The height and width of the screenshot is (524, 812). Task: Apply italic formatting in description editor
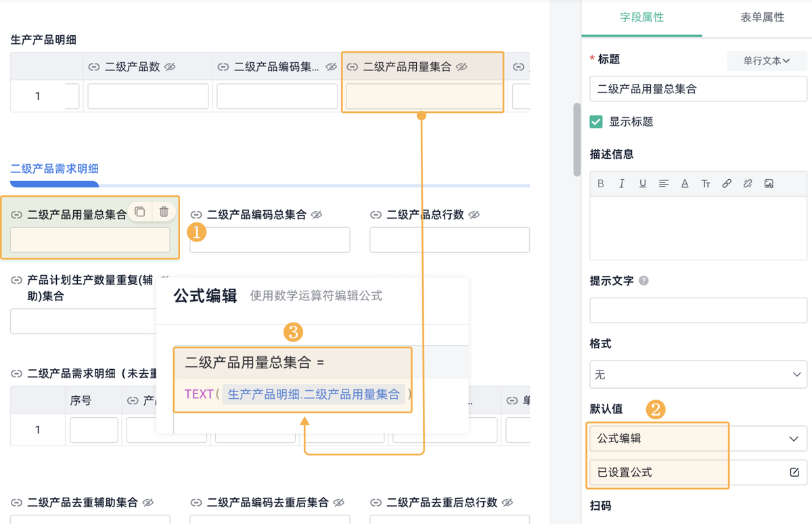coord(621,183)
